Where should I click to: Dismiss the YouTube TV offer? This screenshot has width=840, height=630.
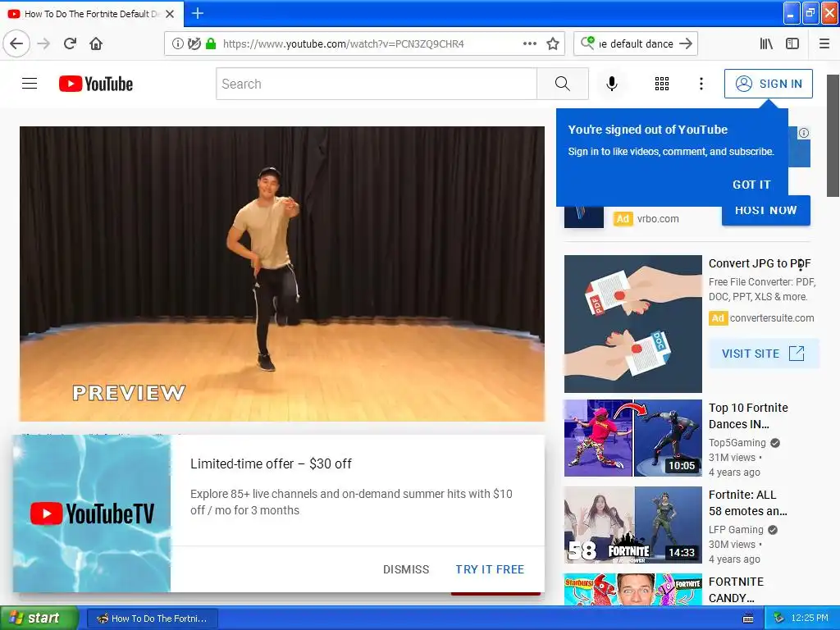(406, 569)
